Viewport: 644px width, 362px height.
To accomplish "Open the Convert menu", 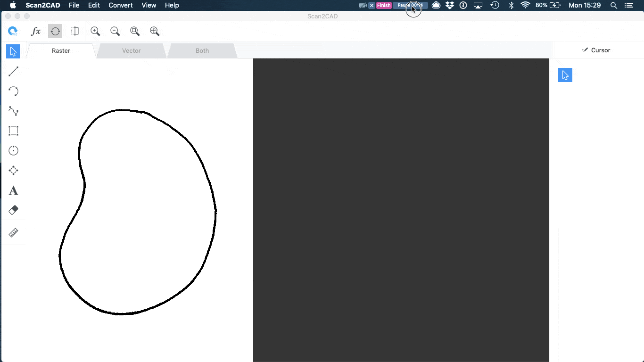I will pyautogui.click(x=120, y=5).
